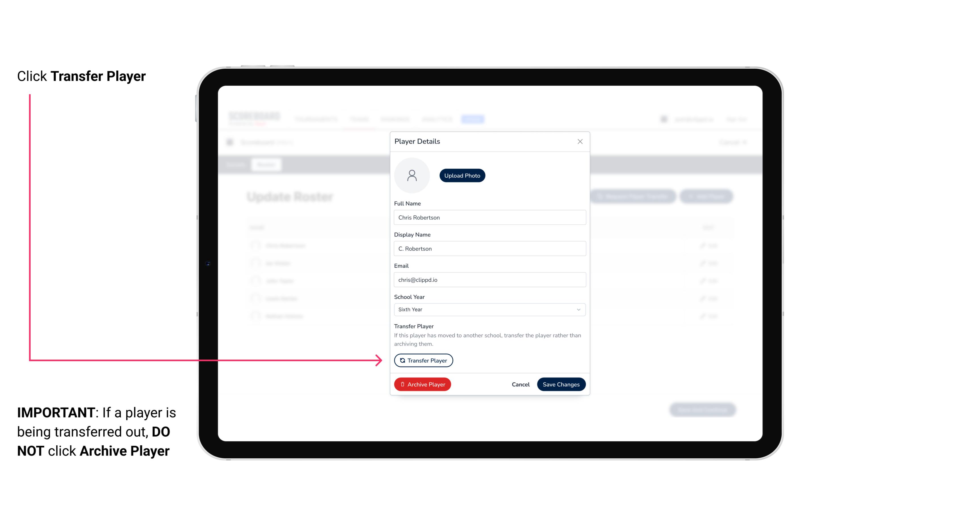Click the Display Name input field
This screenshot has width=980, height=527.
click(488, 248)
